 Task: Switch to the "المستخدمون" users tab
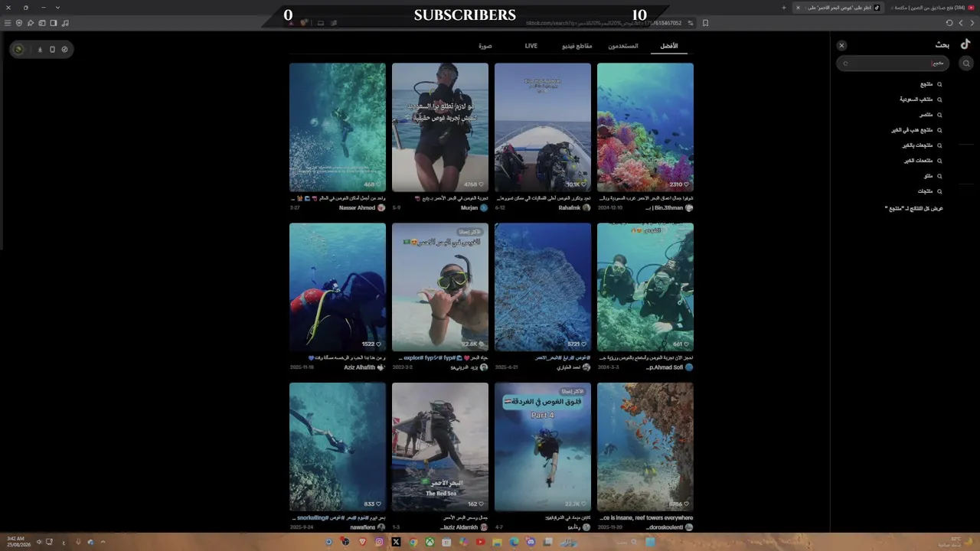[x=623, y=46]
